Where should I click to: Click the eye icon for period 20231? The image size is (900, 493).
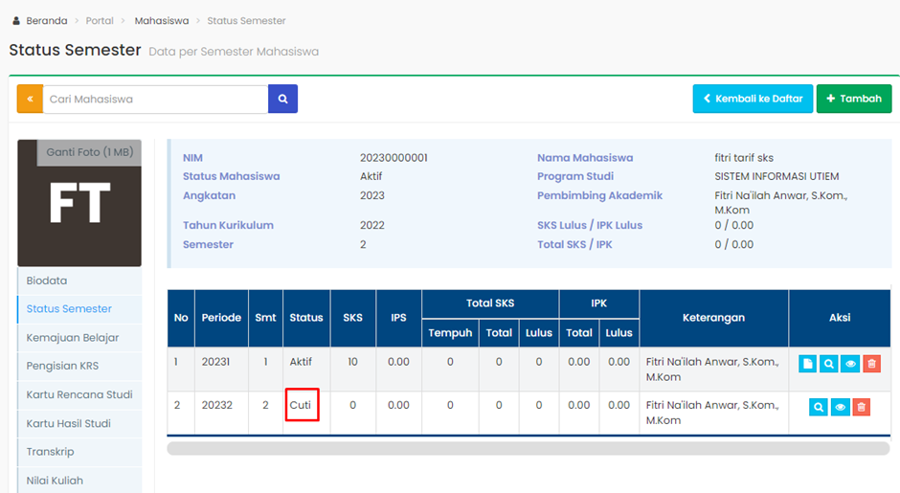coord(850,364)
